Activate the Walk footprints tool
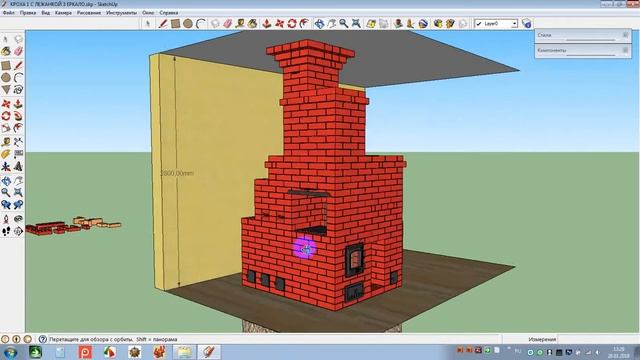Screen dimensions: 640x360 click(6, 231)
